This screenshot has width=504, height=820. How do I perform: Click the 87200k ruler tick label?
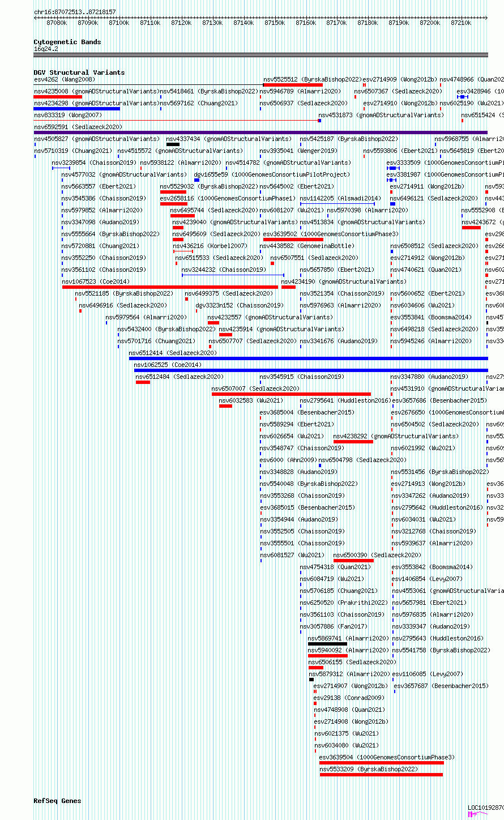click(x=430, y=23)
